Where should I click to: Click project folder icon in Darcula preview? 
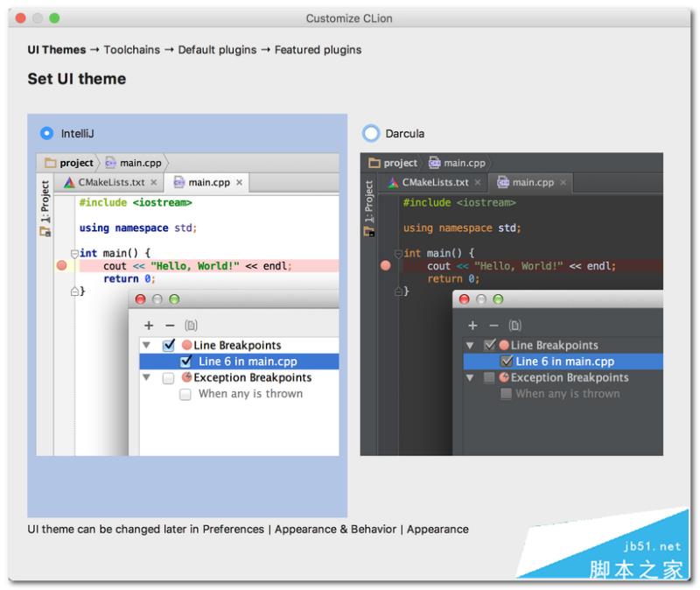click(374, 163)
